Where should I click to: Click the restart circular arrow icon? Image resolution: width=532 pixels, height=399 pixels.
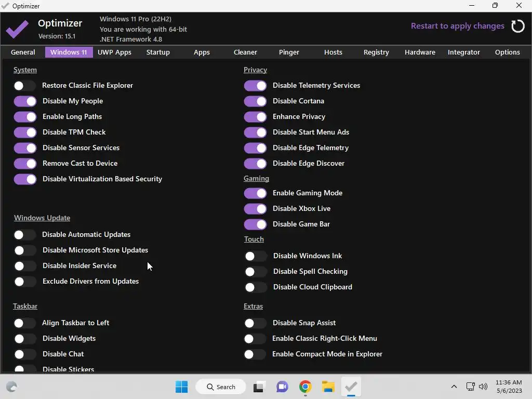[518, 26]
